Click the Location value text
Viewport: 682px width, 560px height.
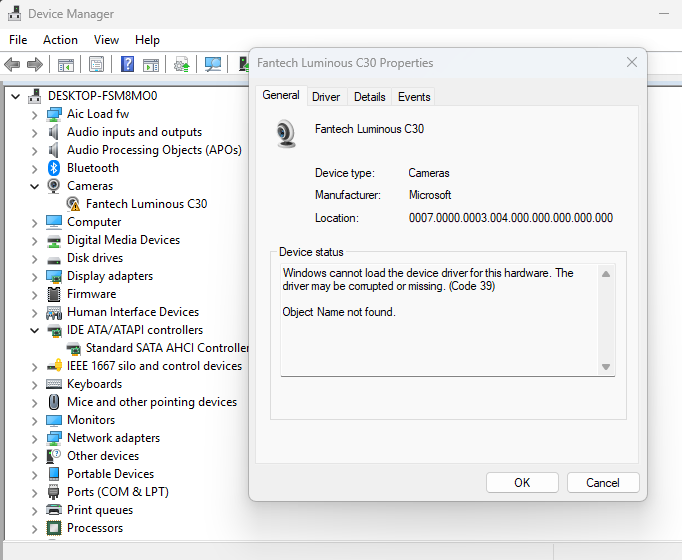(x=511, y=218)
